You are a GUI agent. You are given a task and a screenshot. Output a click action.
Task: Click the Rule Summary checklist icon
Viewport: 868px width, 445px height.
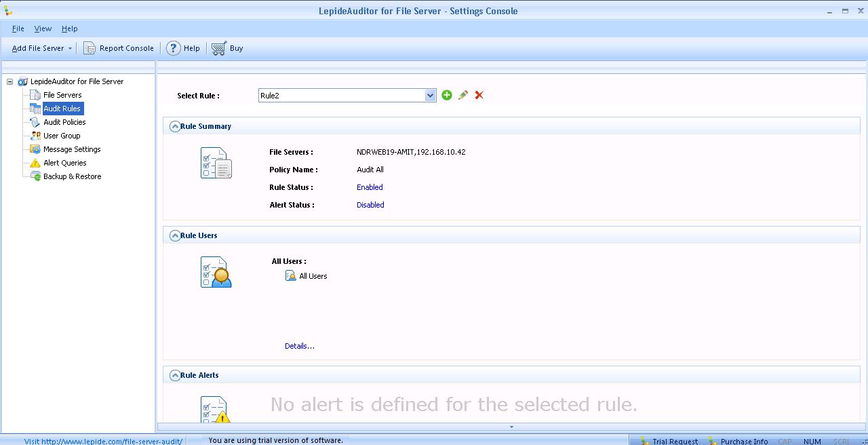pyautogui.click(x=216, y=163)
